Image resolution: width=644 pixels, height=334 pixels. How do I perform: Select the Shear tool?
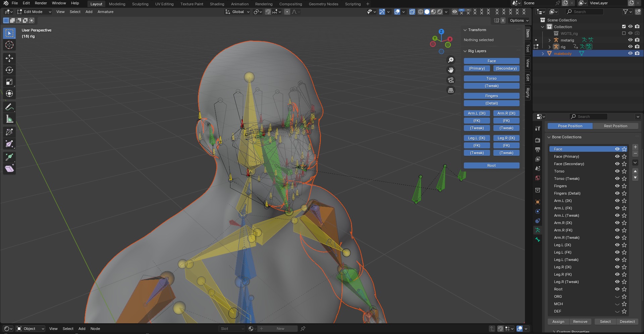point(9,169)
